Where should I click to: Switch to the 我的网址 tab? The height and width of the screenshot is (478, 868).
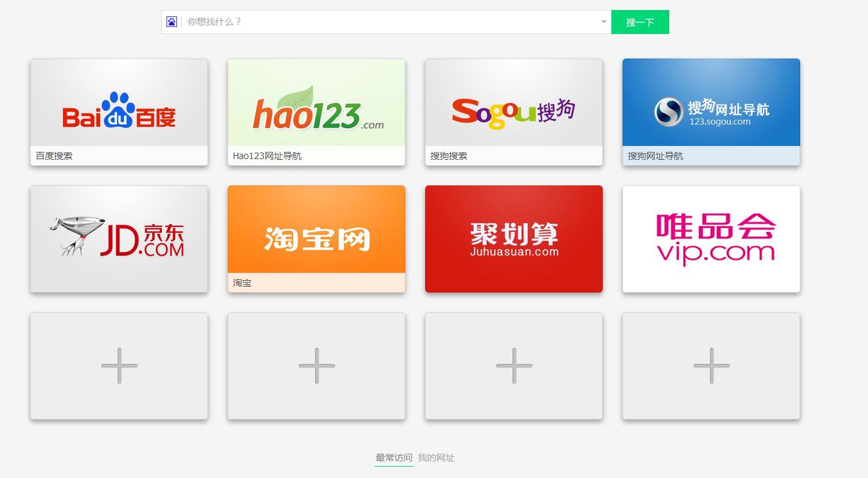tap(436, 458)
